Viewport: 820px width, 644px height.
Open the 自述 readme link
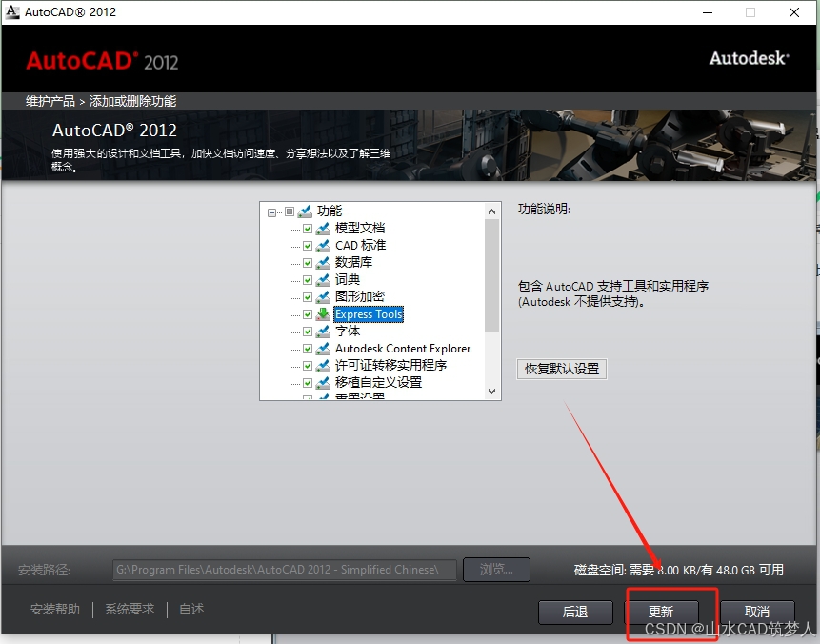coord(191,610)
